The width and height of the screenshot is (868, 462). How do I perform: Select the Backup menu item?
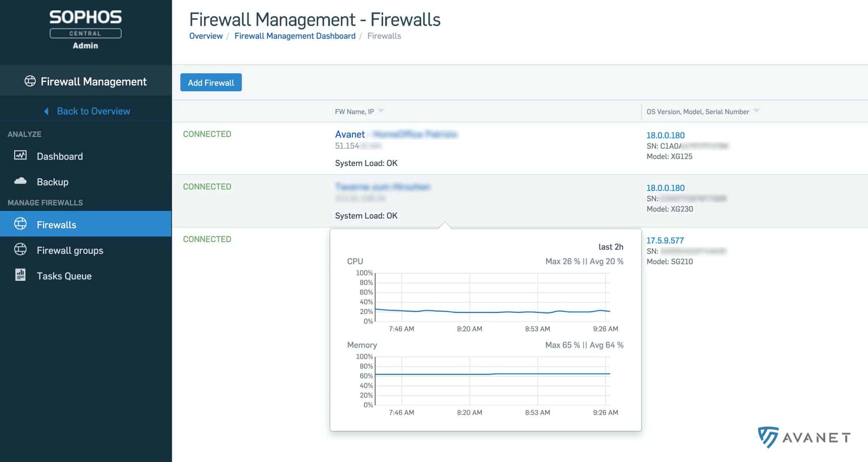coord(53,182)
